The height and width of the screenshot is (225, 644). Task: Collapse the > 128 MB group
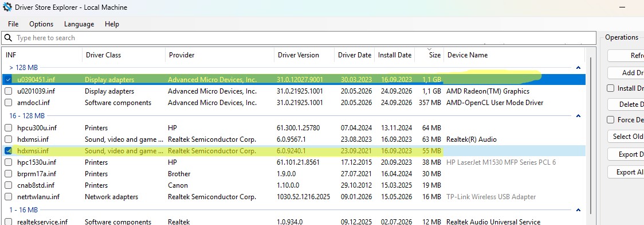578,68
